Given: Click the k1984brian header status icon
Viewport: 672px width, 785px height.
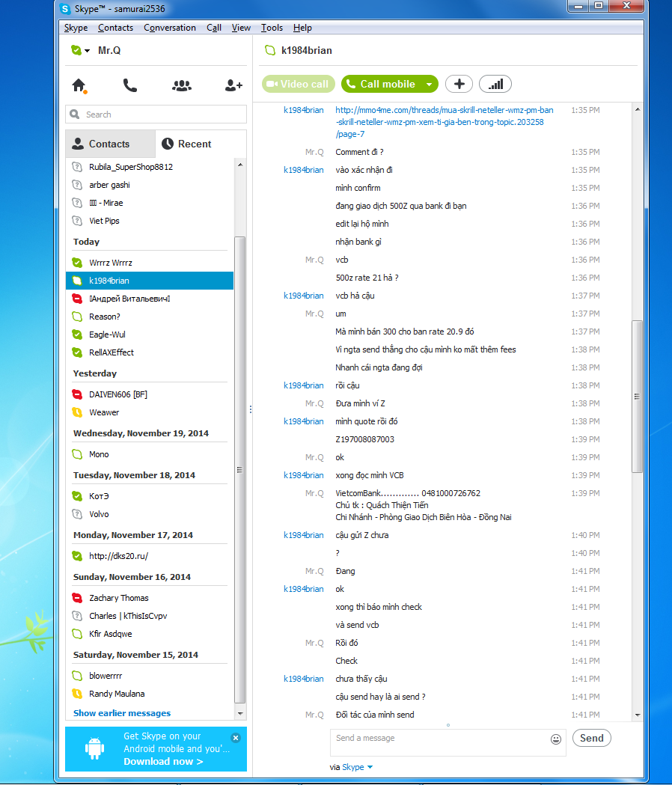Looking at the screenshot, I should tap(270, 50).
